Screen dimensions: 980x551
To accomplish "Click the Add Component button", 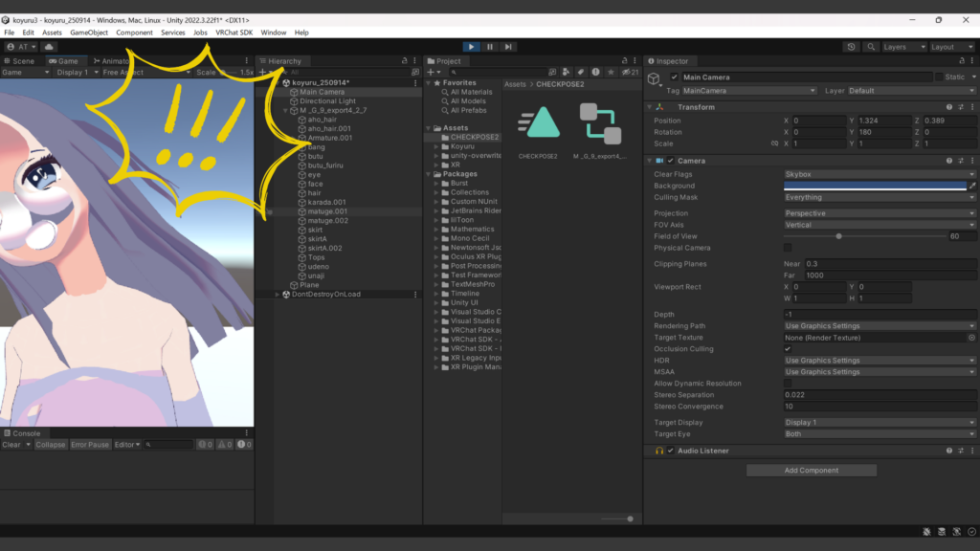I will click(x=811, y=470).
